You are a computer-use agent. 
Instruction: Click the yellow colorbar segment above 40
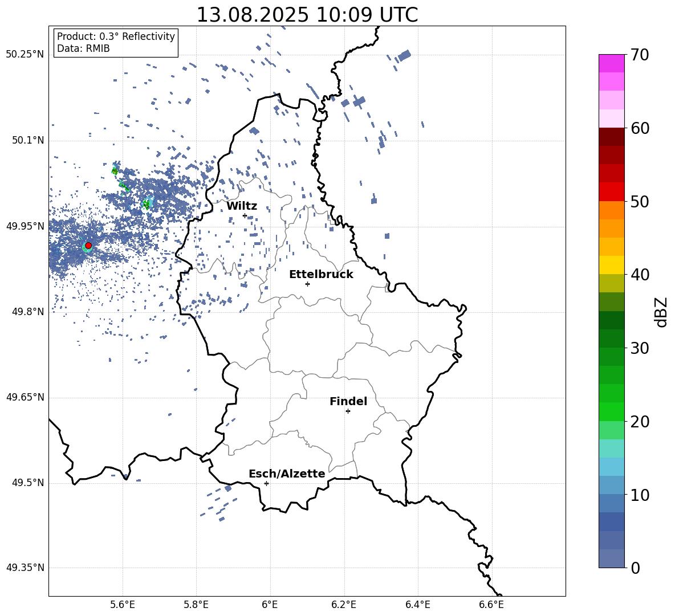[x=611, y=265]
